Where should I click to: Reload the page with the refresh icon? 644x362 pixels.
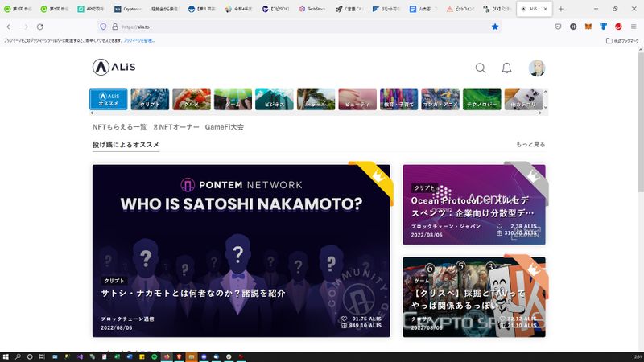(x=40, y=27)
